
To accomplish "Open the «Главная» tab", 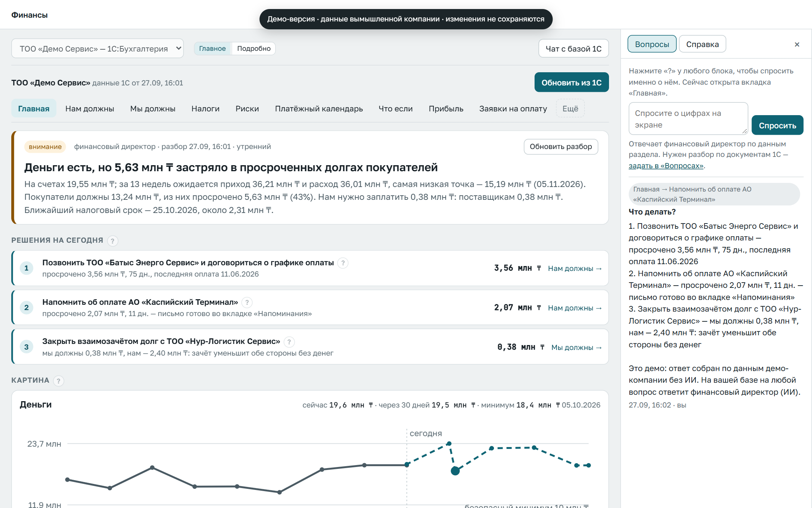I will (x=34, y=109).
